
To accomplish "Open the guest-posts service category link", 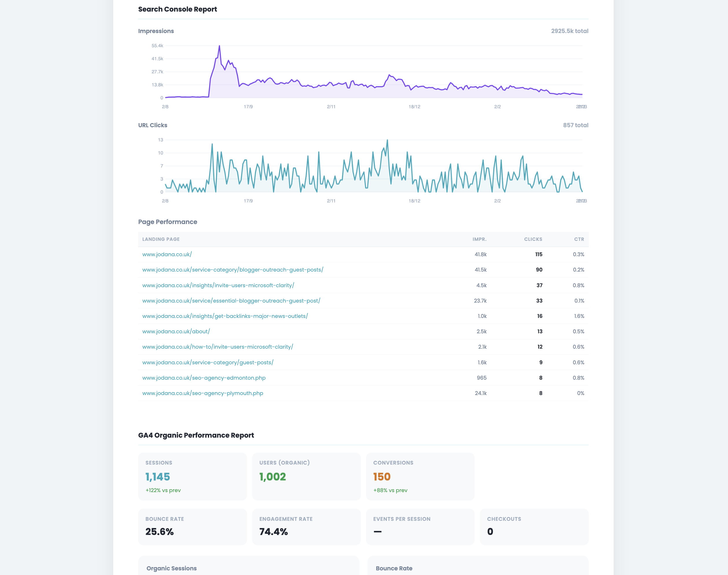I will [208, 362].
